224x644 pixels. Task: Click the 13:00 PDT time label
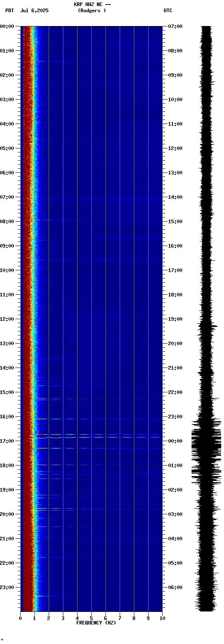click(x=7, y=344)
